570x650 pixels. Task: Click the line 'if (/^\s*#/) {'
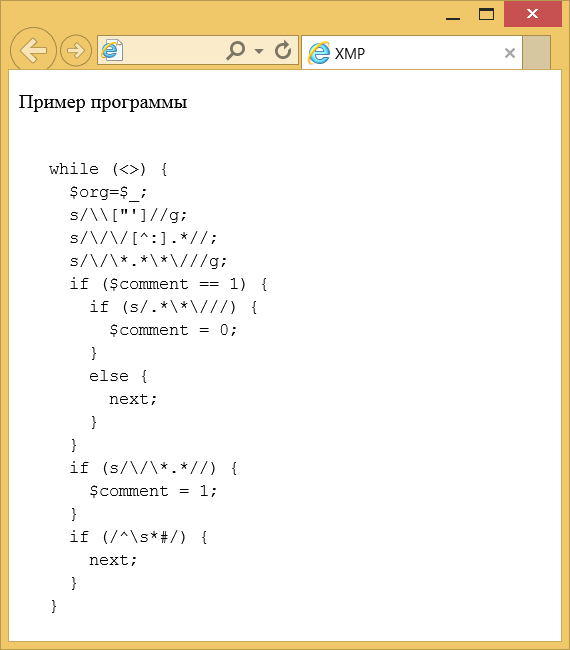pyautogui.click(x=138, y=537)
